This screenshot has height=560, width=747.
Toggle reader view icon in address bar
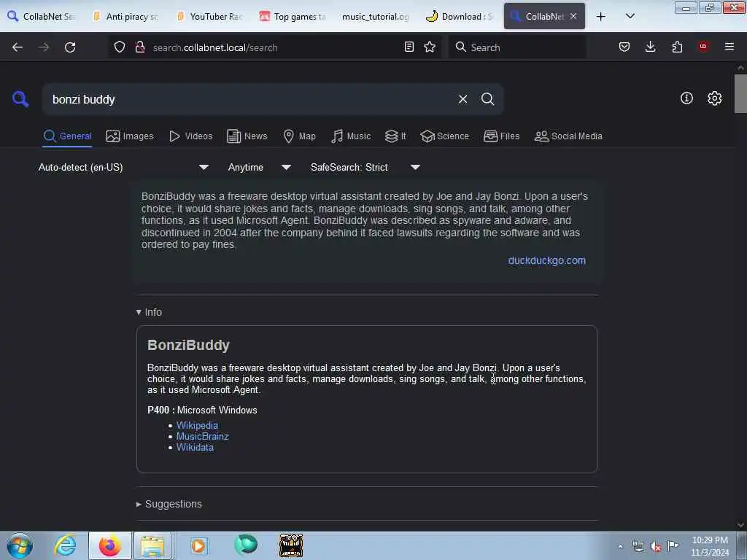(409, 47)
